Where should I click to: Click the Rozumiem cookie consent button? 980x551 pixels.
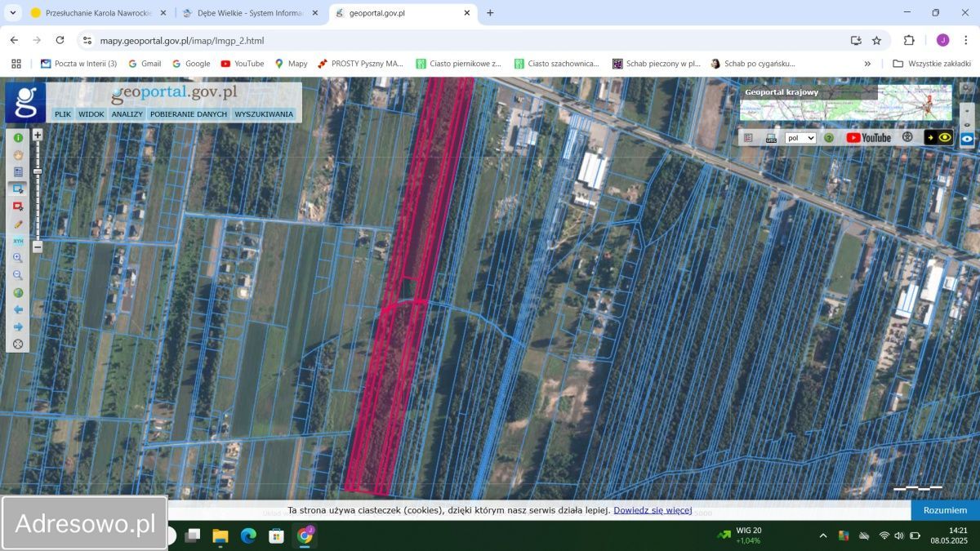pyautogui.click(x=945, y=510)
